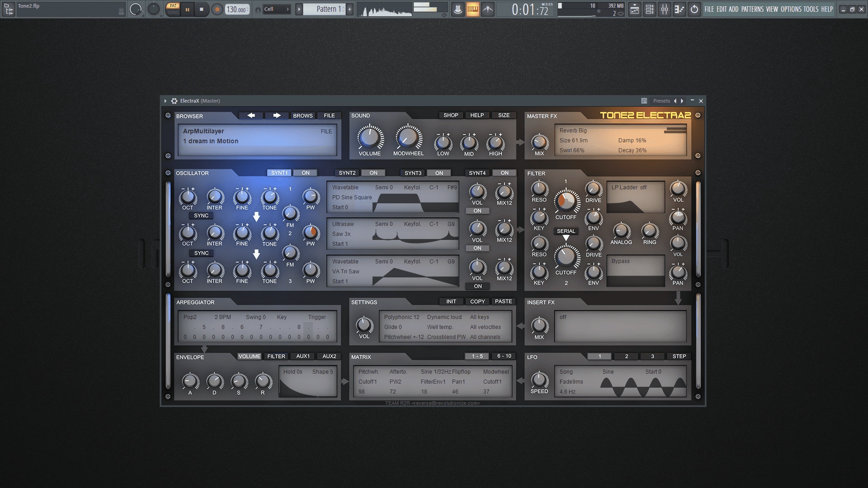Open the mixer window icon

coord(665,9)
